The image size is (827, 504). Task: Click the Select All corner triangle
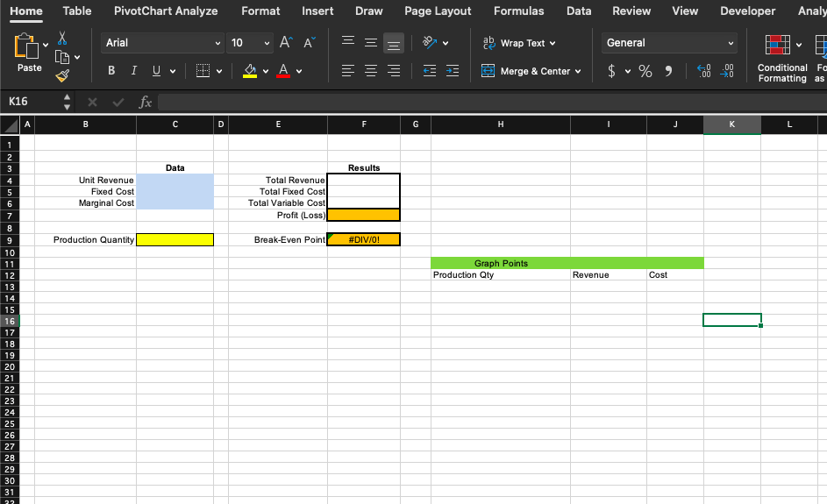coord(11,125)
